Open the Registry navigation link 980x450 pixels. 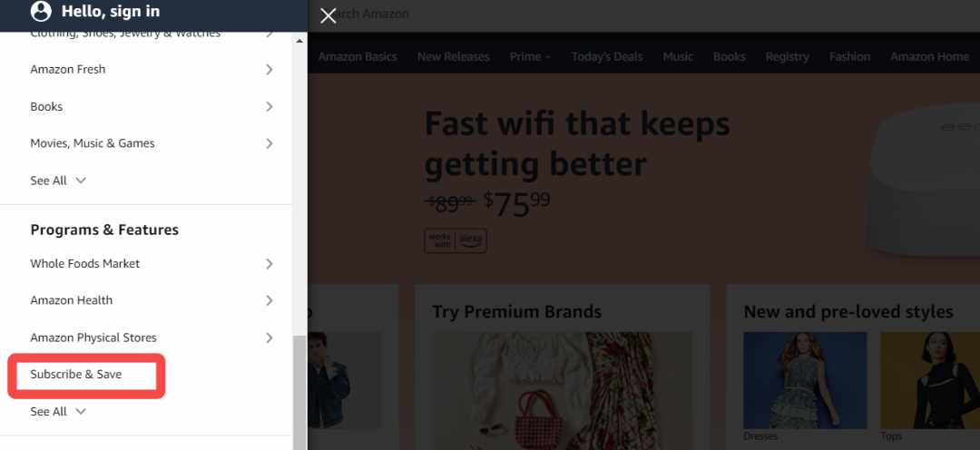[x=787, y=57]
